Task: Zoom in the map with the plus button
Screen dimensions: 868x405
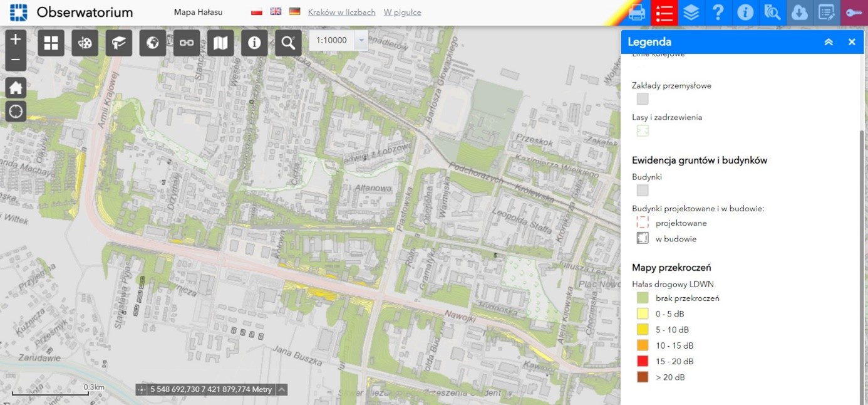Action: click(16, 39)
